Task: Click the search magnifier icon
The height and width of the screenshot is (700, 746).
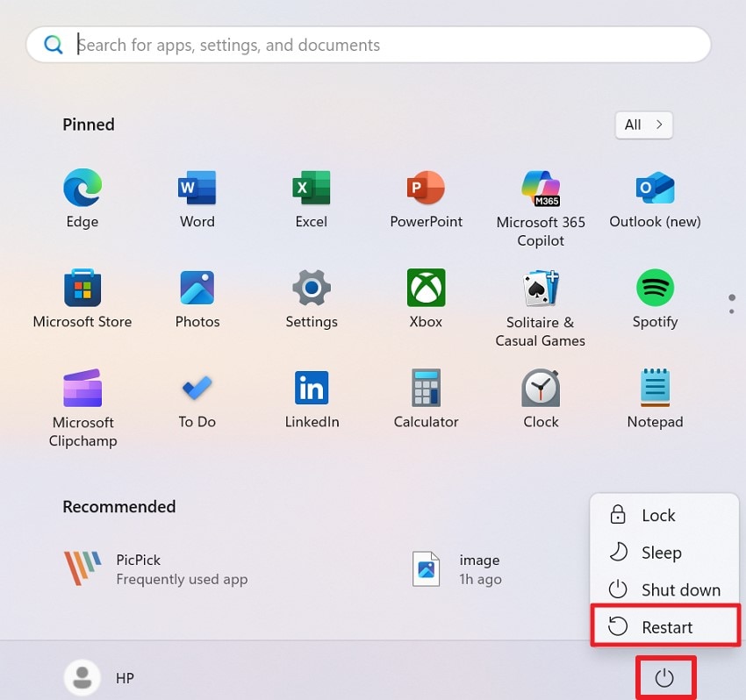Action: click(53, 45)
